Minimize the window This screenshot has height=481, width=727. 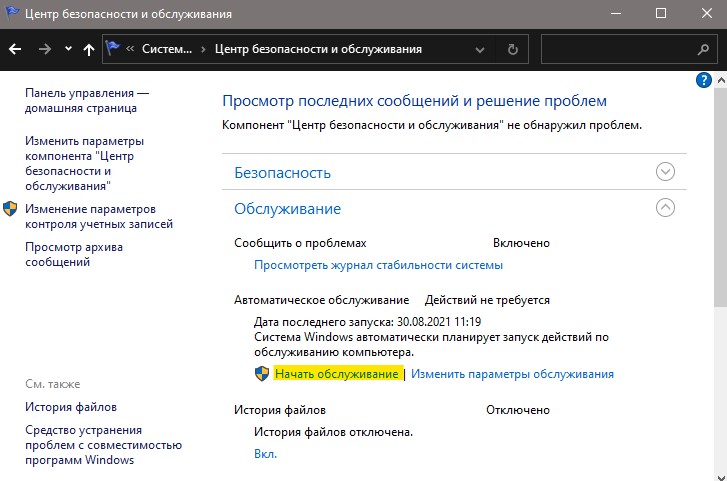(616, 13)
